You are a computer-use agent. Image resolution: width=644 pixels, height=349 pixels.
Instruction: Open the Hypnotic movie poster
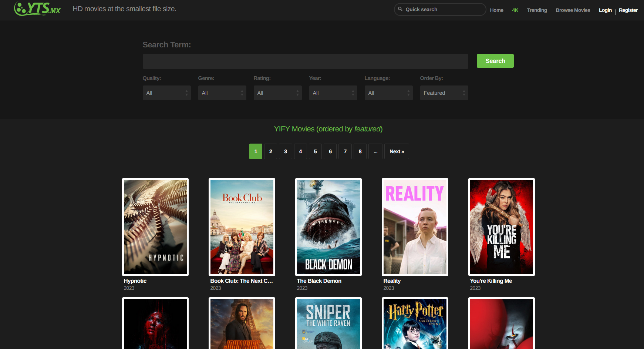155,227
